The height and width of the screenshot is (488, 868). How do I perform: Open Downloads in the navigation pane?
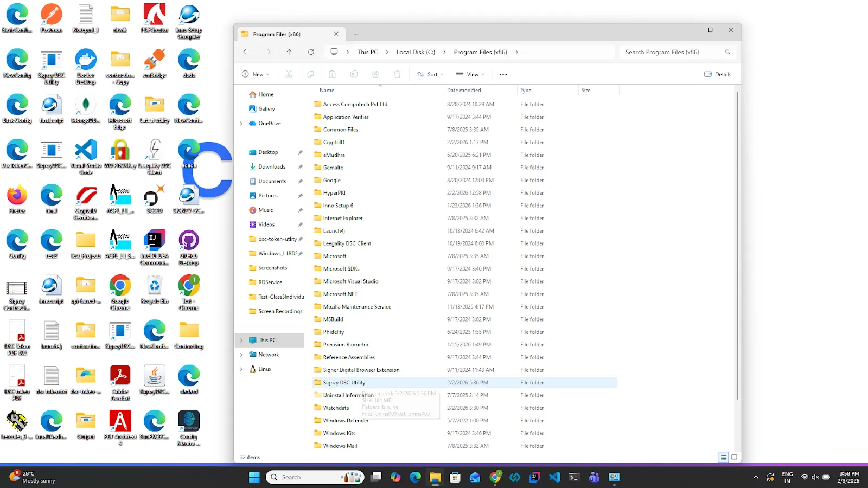point(272,167)
